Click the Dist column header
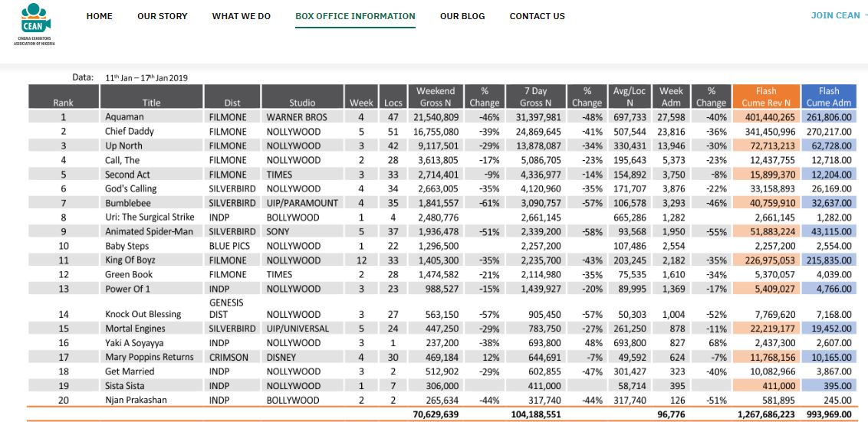This screenshot has width=868, height=422. (232, 97)
